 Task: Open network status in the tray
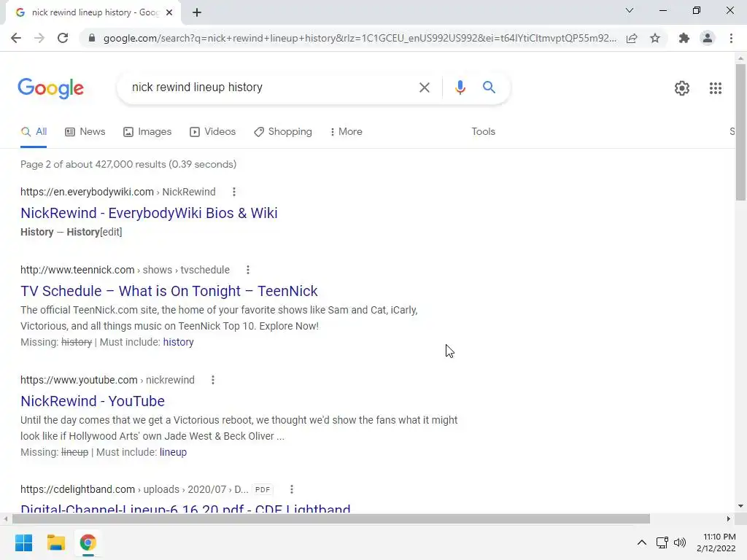662,542
